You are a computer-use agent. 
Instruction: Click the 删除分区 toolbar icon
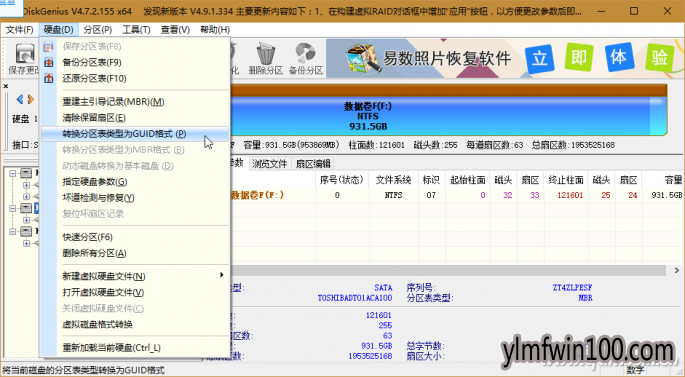(x=266, y=59)
